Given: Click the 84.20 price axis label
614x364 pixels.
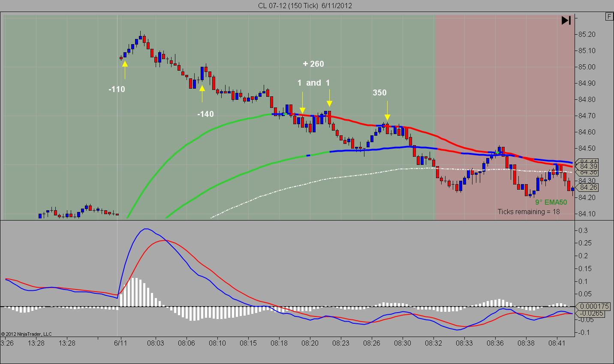Looking at the screenshot, I should click(587, 197).
